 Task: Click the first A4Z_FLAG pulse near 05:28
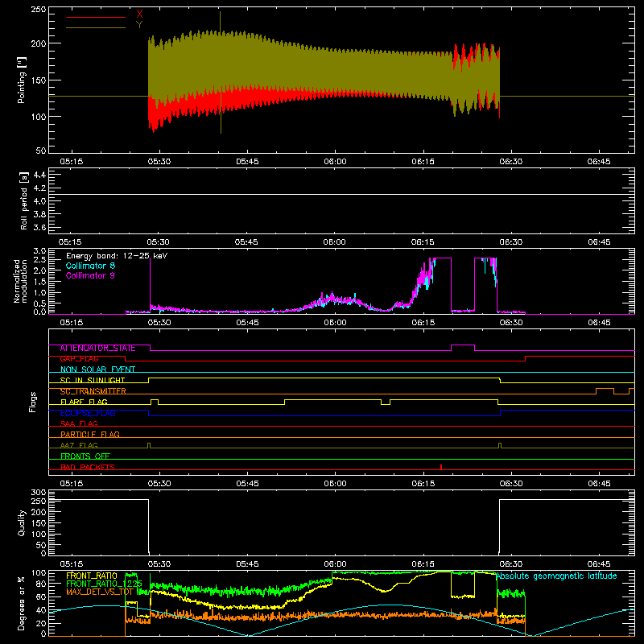click(x=149, y=445)
